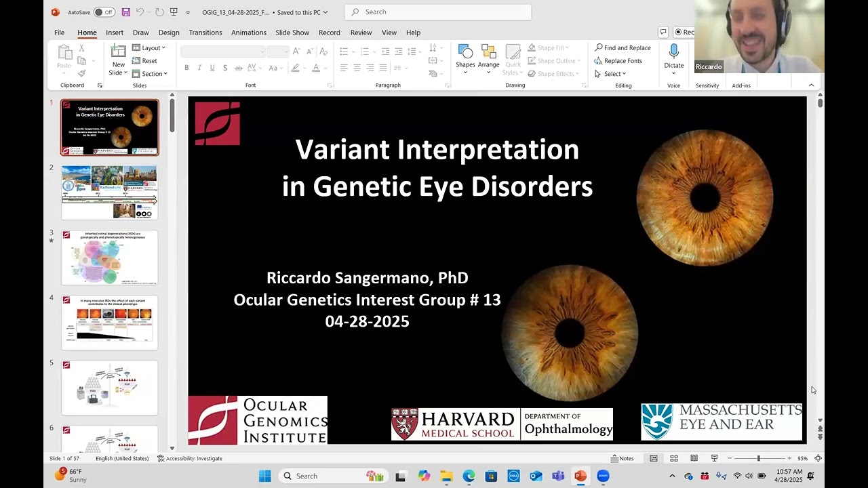Open Microsoft Teams from taskbar
Image resolution: width=868 pixels, height=488 pixels.
pos(558,476)
